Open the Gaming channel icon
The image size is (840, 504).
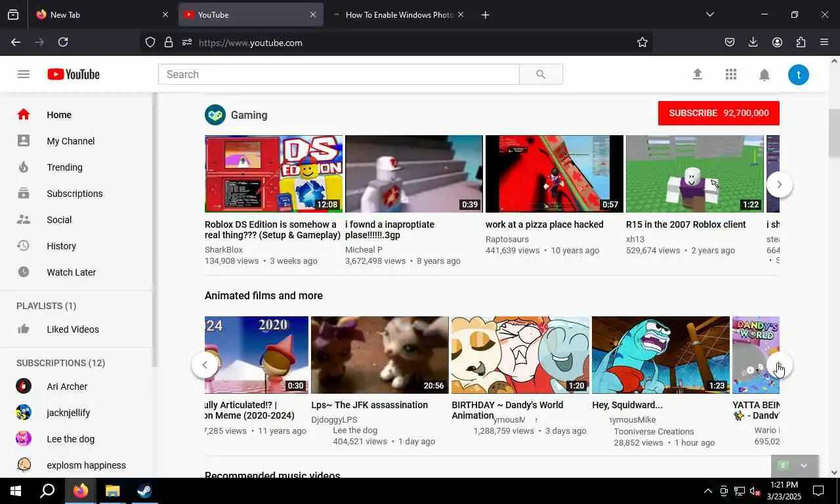tap(215, 115)
